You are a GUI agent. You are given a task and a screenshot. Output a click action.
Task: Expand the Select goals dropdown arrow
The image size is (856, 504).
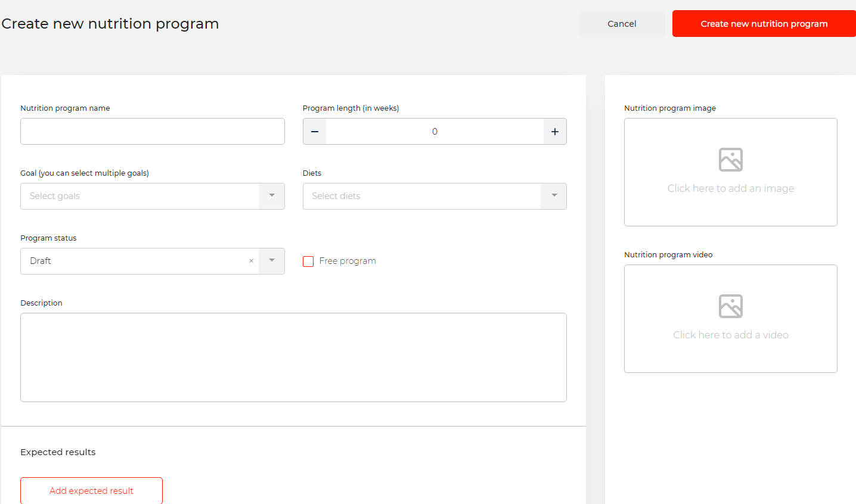pyautogui.click(x=272, y=196)
